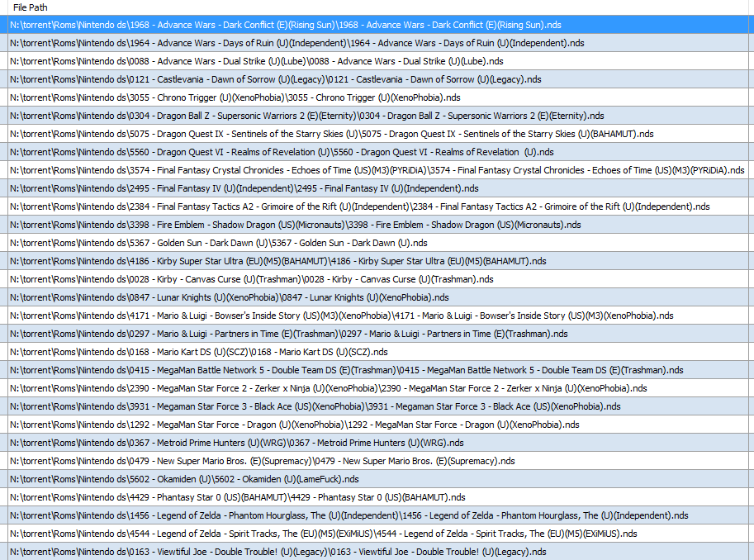Select the Phantasy Star 0 row

click(378, 498)
